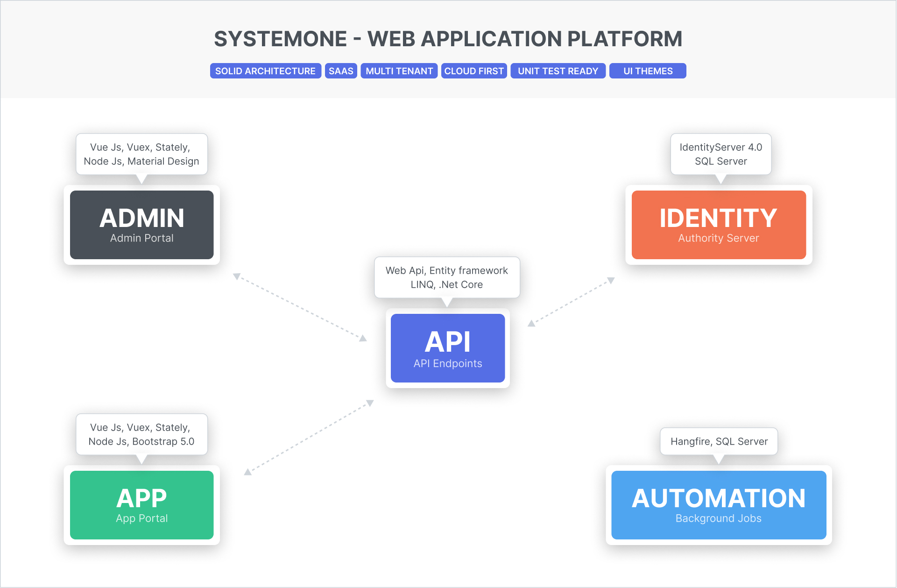Select the green APP Portal block
The width and height of the screenshot is (897, 588).
coord(142,505)
